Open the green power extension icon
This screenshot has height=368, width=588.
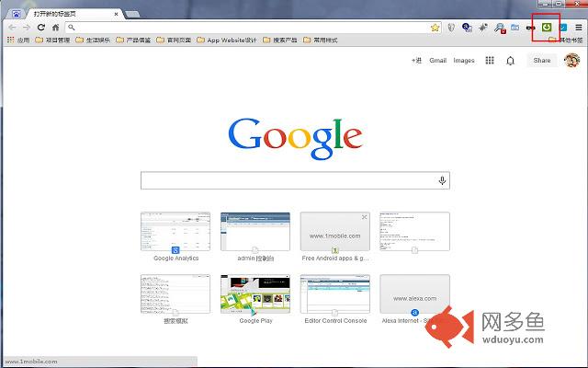point(547,27)
